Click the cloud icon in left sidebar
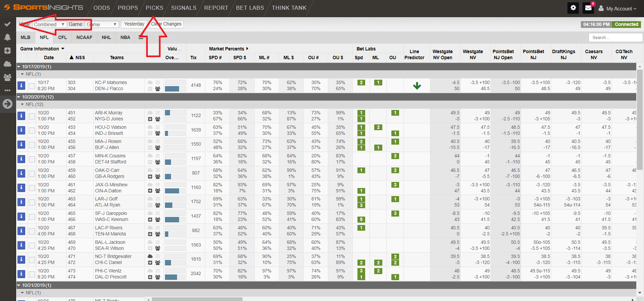 (7, 64)
